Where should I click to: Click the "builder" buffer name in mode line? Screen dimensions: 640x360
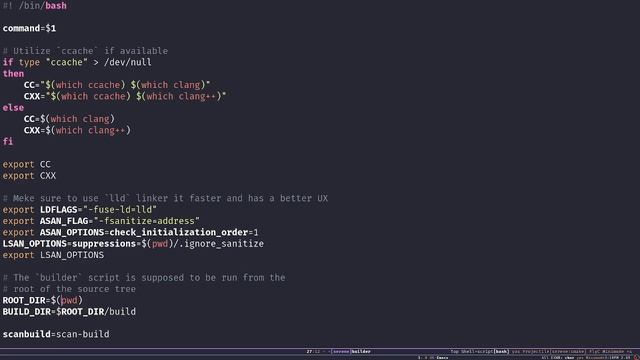click(361, 351)
